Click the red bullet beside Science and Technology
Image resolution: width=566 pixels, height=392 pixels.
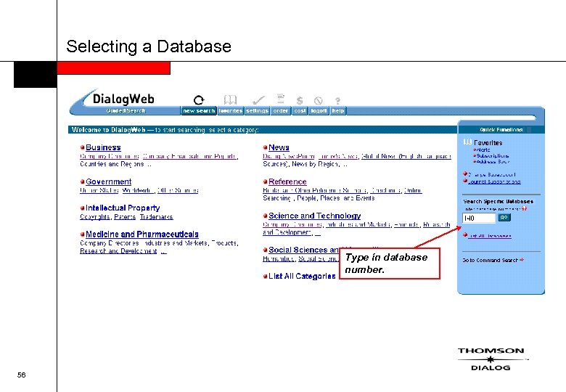coord(266,216)
